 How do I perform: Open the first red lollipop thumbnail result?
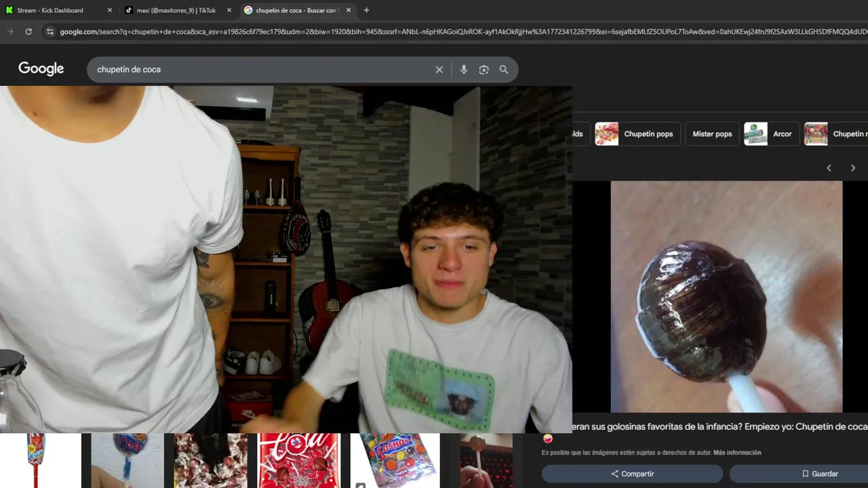tap(40, 460)
